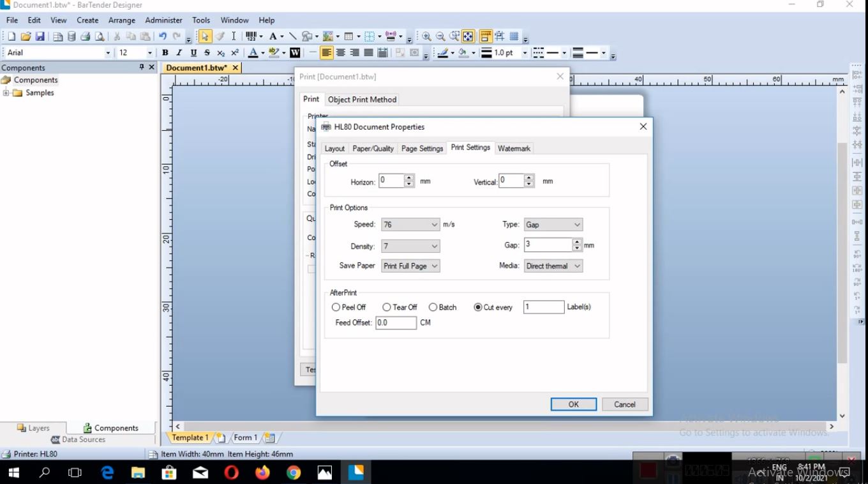868x484 pixels.
Task: Click Cancel in HL80 Document Properties
Action: [624, 404]
